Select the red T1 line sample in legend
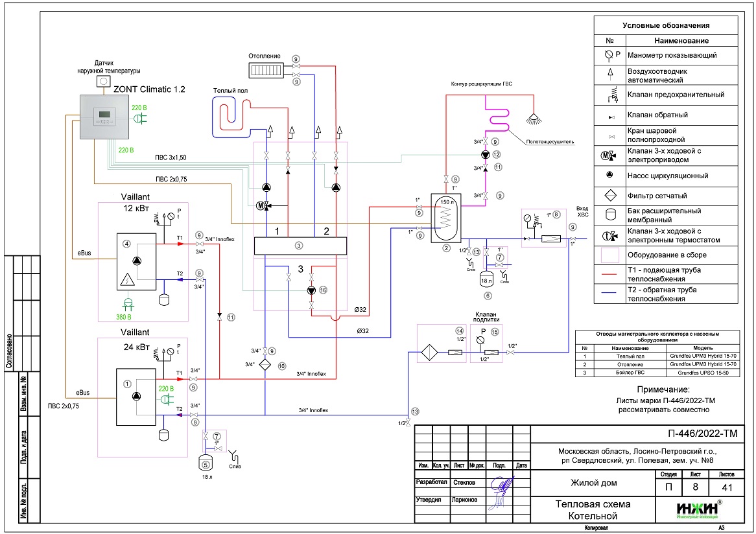 (x=609, y=274)
